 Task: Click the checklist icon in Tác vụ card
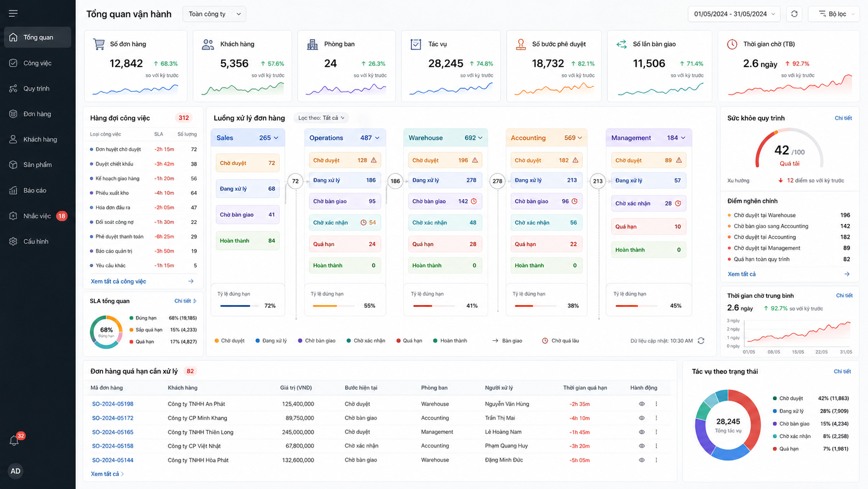pos(416,44)
